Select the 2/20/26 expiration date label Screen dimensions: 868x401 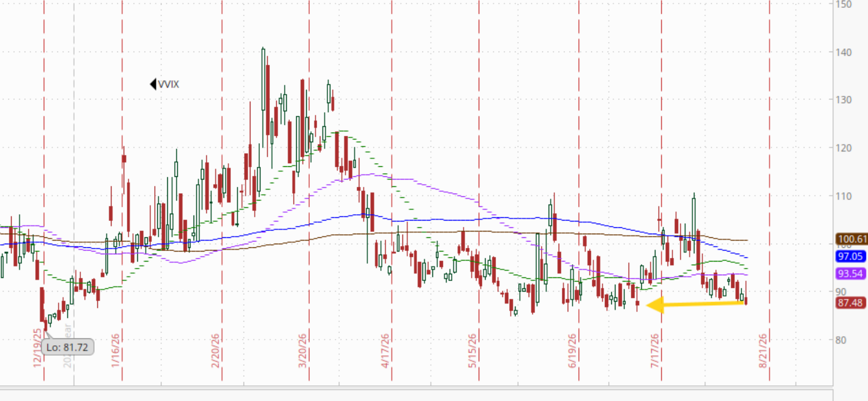point(216,350)
